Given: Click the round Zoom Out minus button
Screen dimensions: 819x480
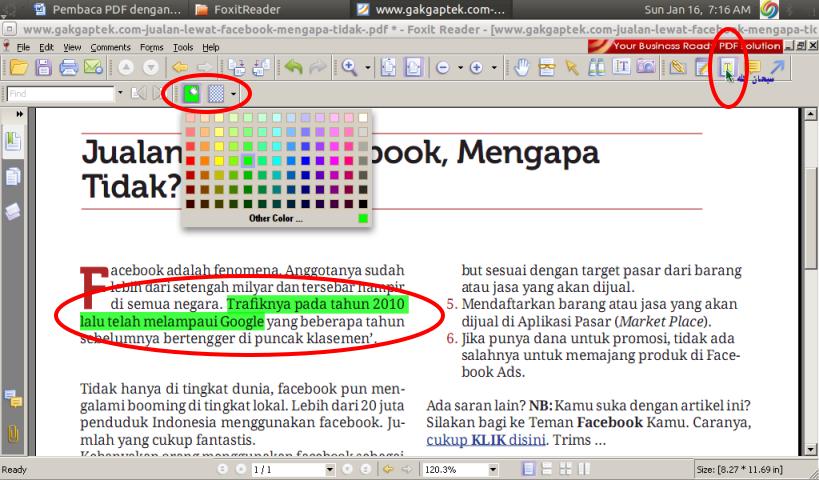Looking at the screenshot, I should tap(442, 67).
